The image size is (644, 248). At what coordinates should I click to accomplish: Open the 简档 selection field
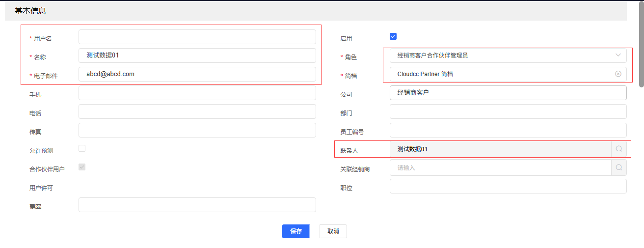[501, 74]
